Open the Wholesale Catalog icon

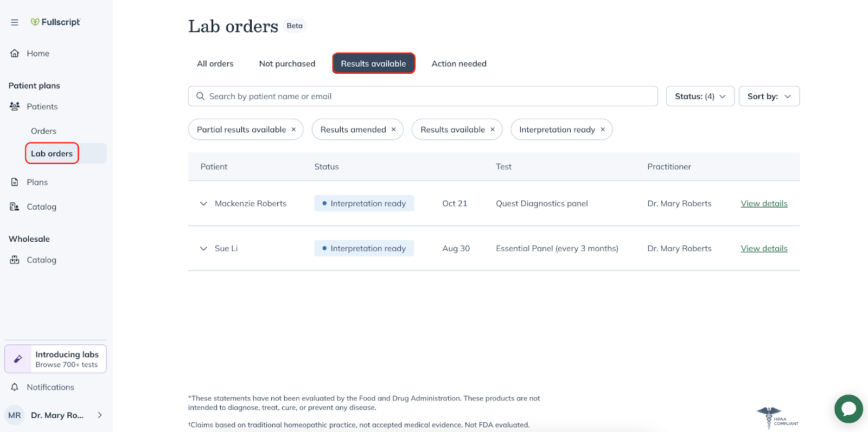[x=15, y=260]
